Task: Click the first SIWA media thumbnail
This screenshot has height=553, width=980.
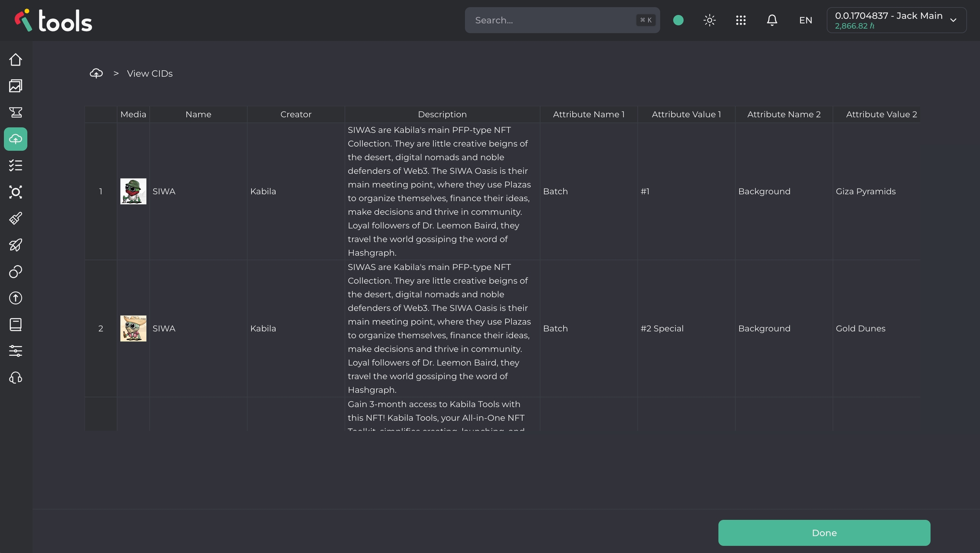Action: pyautogui.click(x=133, y=191)
